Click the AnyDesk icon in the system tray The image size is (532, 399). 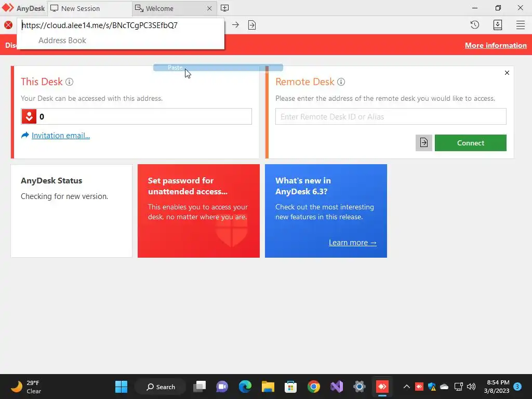419,387
